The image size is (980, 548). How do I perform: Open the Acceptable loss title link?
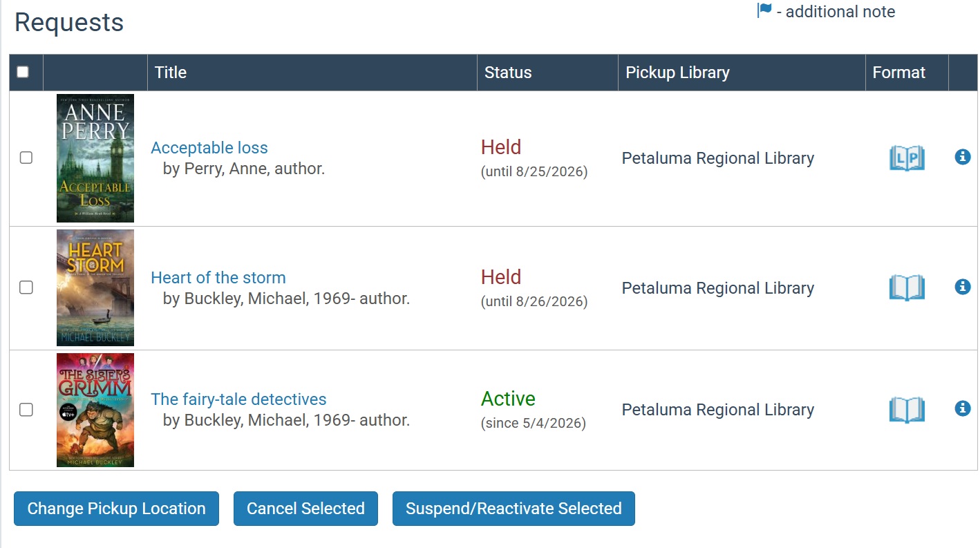(x=209, y=148)
